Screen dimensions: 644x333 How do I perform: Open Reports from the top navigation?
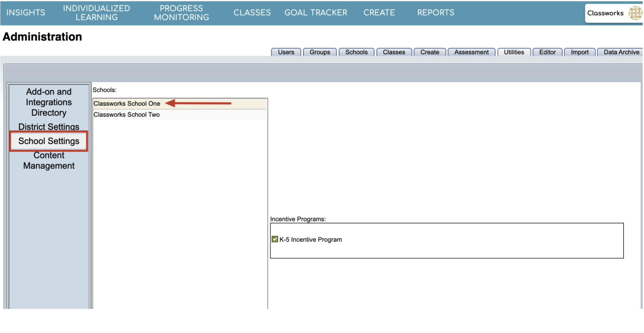point(436,13)
